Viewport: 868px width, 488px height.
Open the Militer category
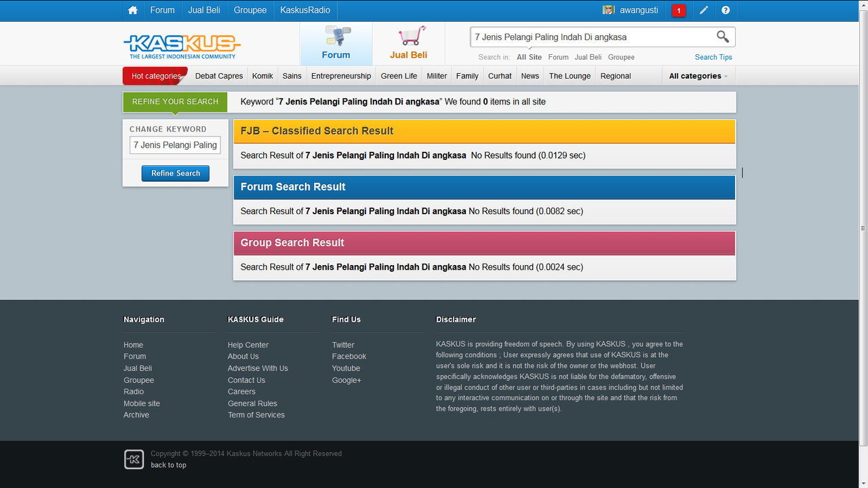click(x=437, y=76)
